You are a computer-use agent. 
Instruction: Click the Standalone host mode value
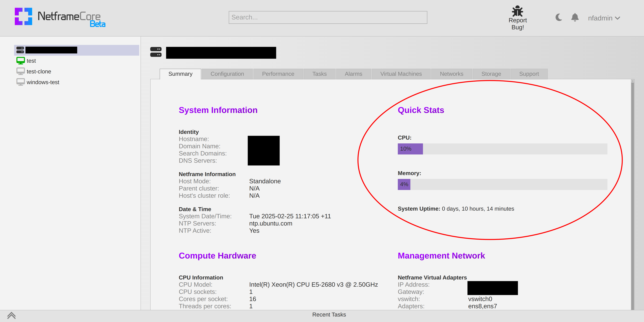pyautogui.click(x=265, y=181)
